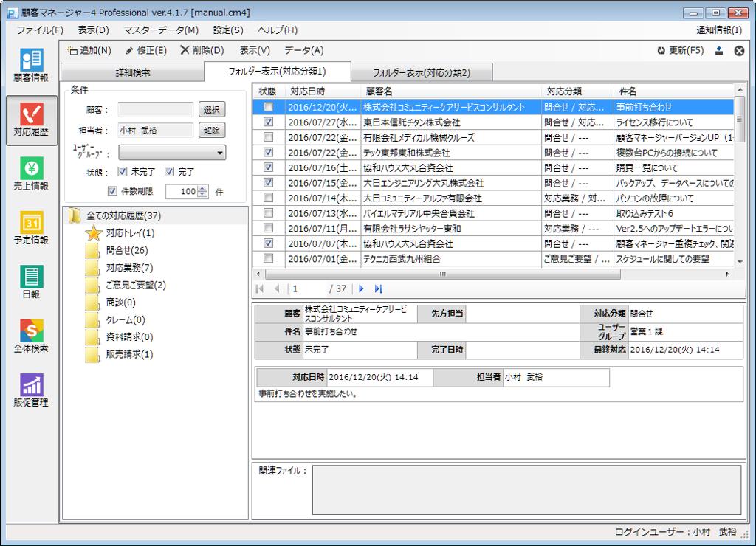
Task: Open the 顧客情報 sidebar section
Action: coord(31,66)
